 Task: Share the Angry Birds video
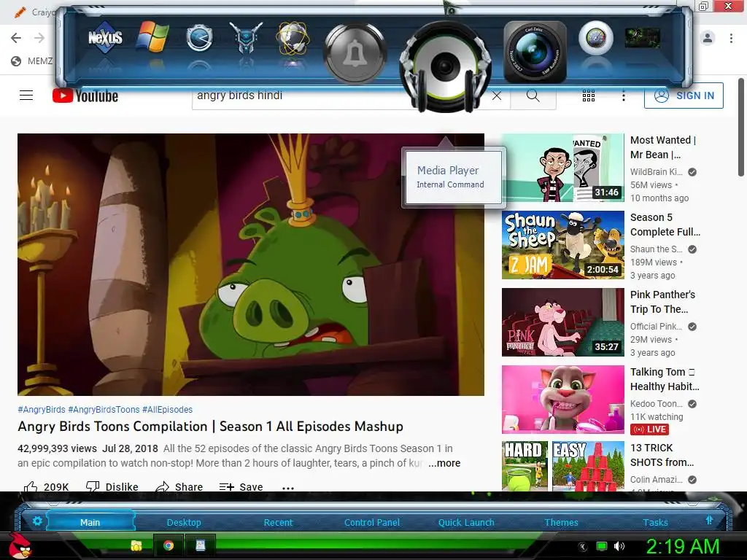coord(179,486)
